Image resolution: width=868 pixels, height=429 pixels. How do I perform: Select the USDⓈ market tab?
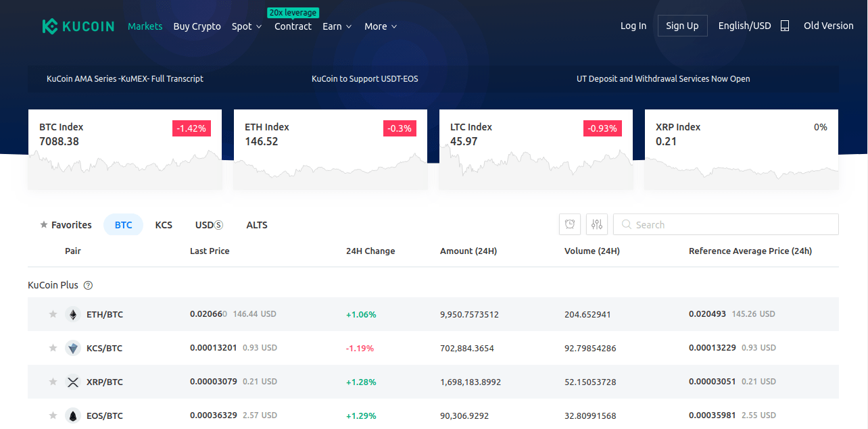[209, 225]
